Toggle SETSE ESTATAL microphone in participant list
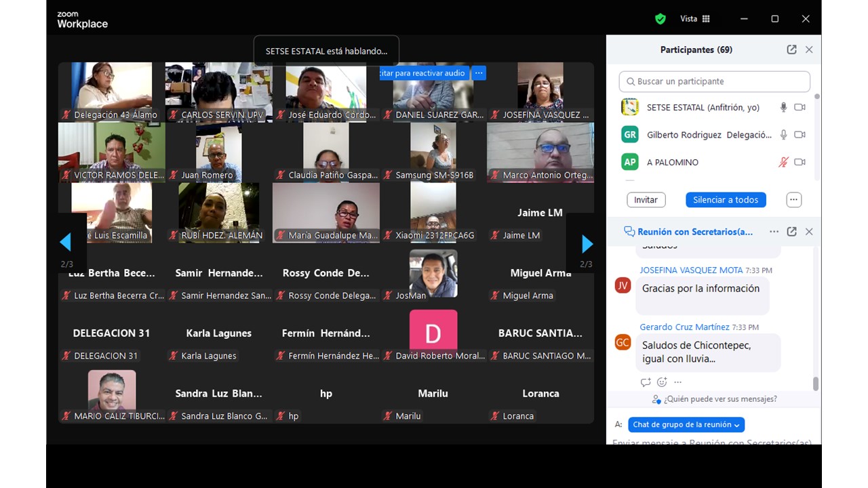The height and width of the screenshot is (488, 868). 783,107
